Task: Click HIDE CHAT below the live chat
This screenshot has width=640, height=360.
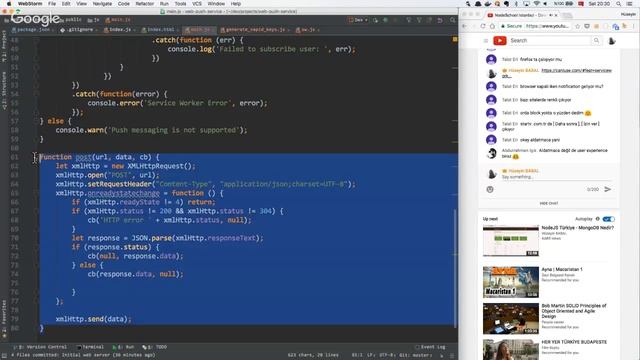Action: [549, 203]
